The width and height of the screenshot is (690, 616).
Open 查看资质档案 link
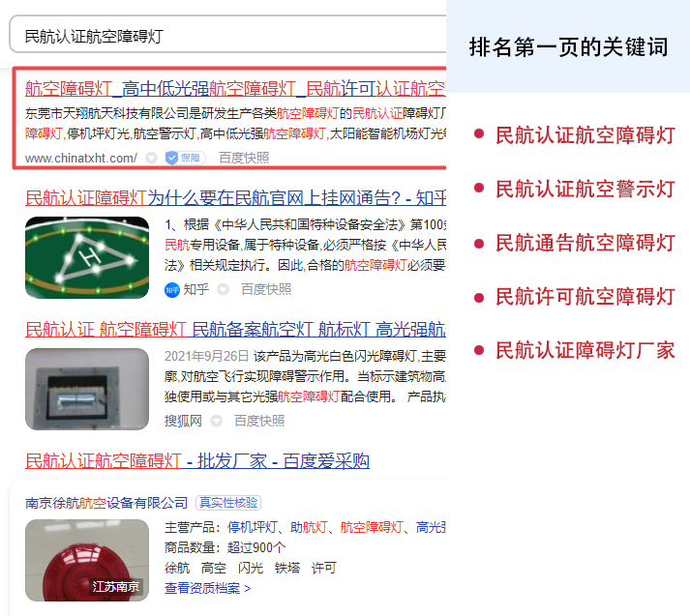coord(207,588)
